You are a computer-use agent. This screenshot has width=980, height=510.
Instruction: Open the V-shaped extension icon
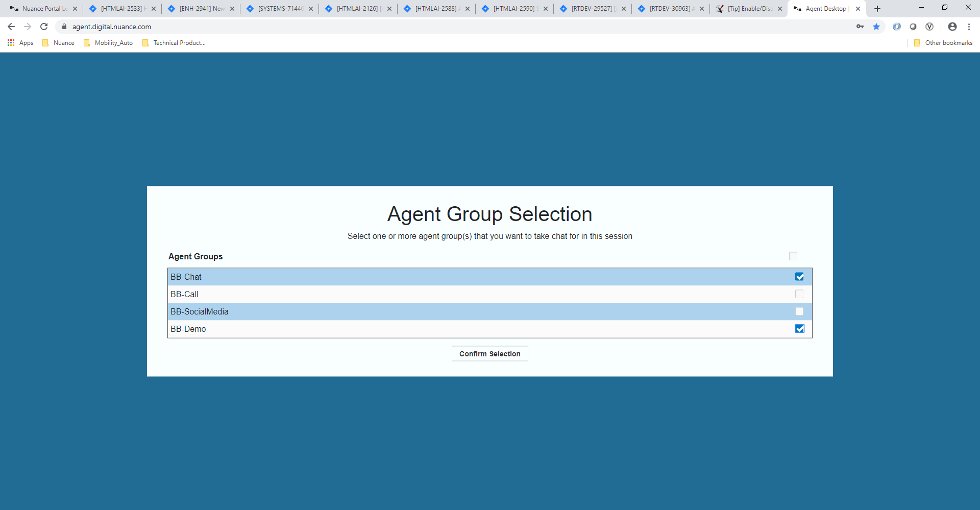929,26
